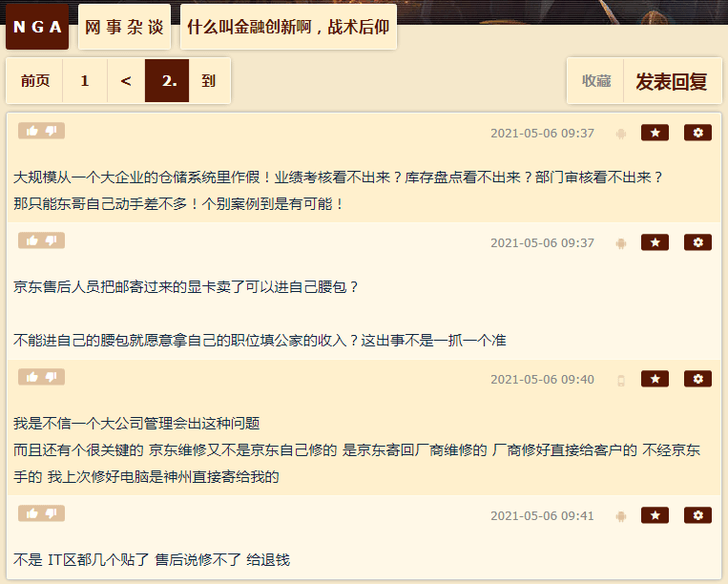
Task: Open gear settings on the 09:41 post
Action: coord(697,515)
